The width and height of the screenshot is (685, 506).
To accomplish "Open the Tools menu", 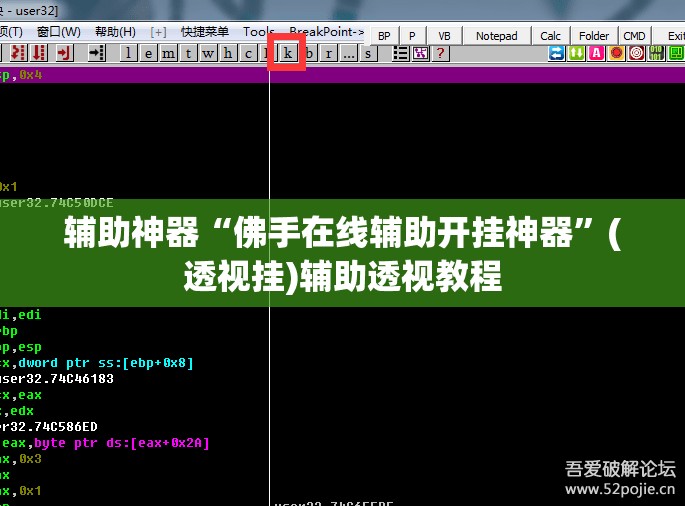I will (x=259, y=32).
